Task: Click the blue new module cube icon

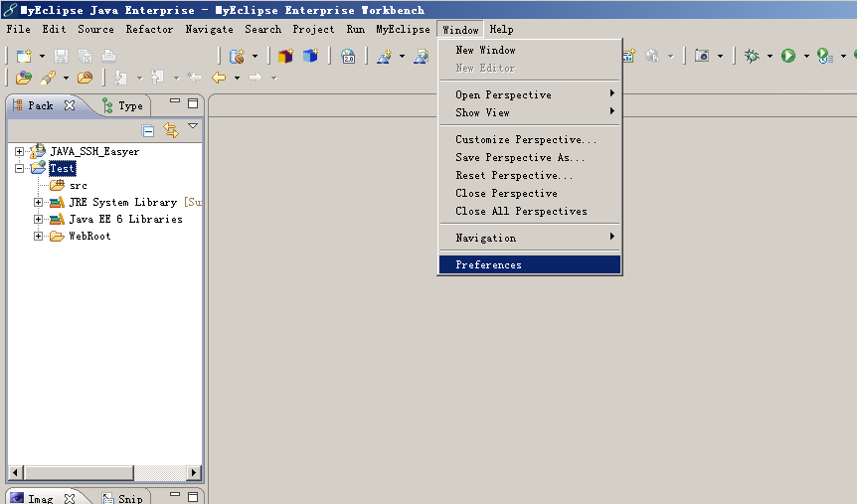Action: coord(310,56)
